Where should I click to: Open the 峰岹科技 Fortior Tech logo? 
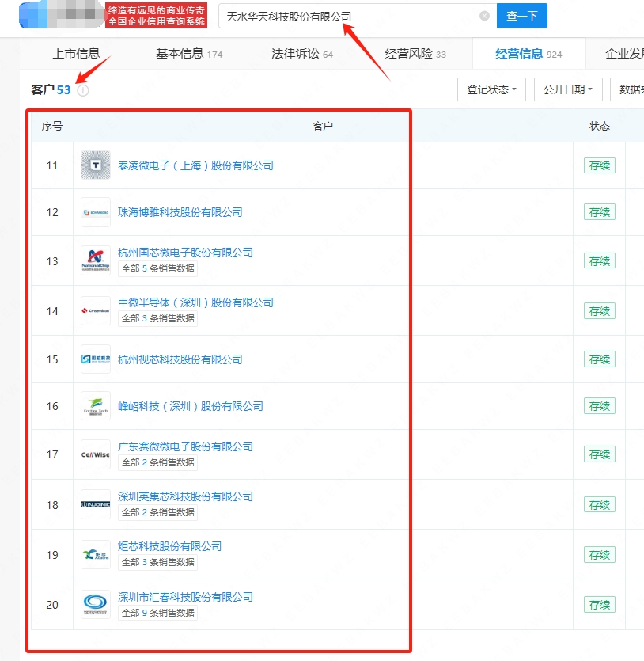[96, 406]
